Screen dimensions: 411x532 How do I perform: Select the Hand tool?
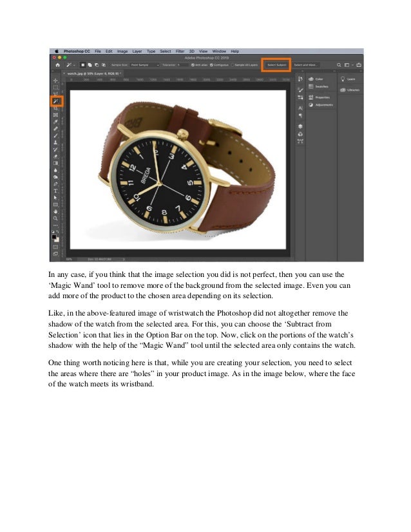pyautogui.click(x=55, y=211)
